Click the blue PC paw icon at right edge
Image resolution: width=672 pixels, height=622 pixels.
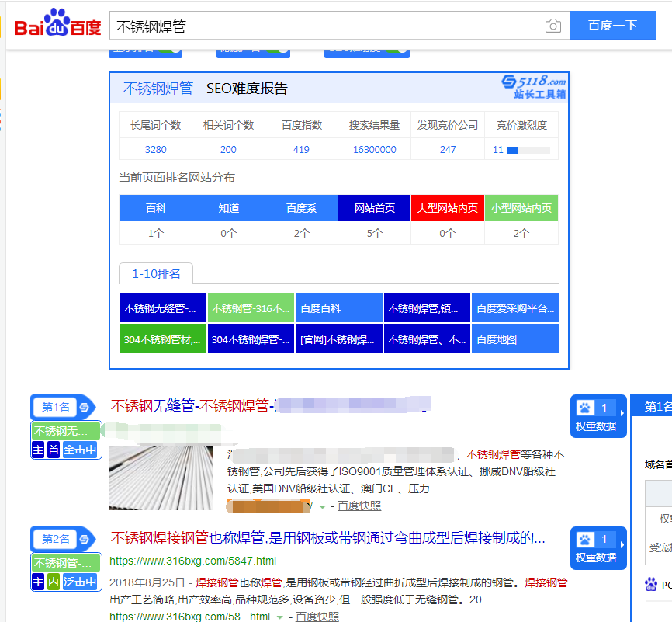(x=651, y=584)
